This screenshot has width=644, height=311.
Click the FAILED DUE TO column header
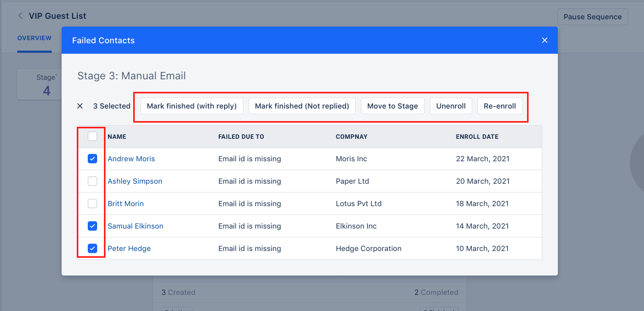(241, 137)
